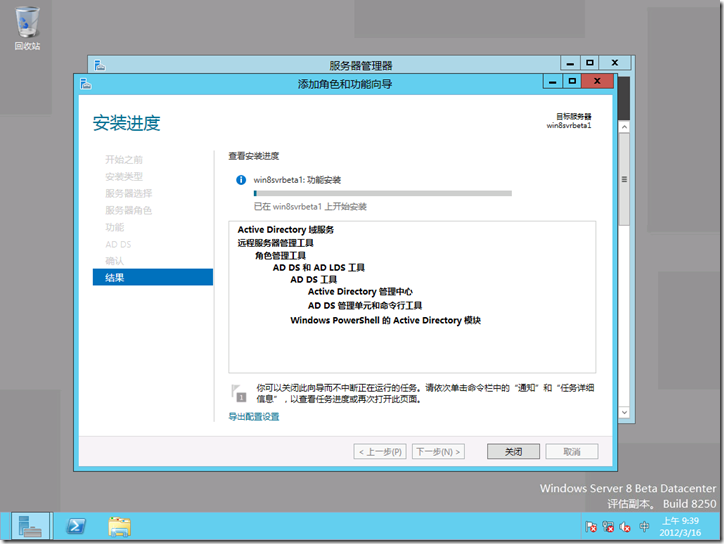The height and width of the screenshot is (544, 724).
Task: Click the blue information icon beside win8svrbeta1
Action: (x=241, y=180)
